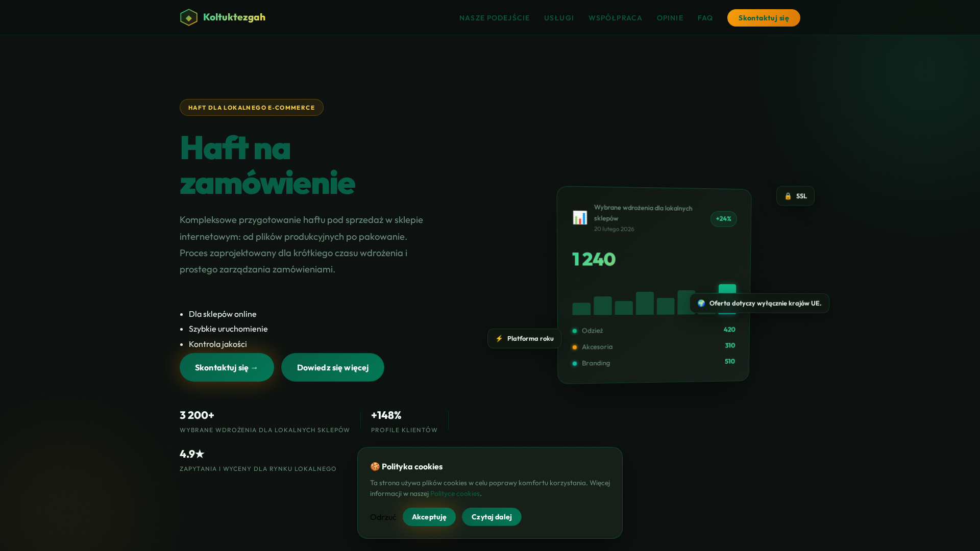Go to the Współpraca section
The width and height of the screenshot is (980, 551).
click(616, 18)
